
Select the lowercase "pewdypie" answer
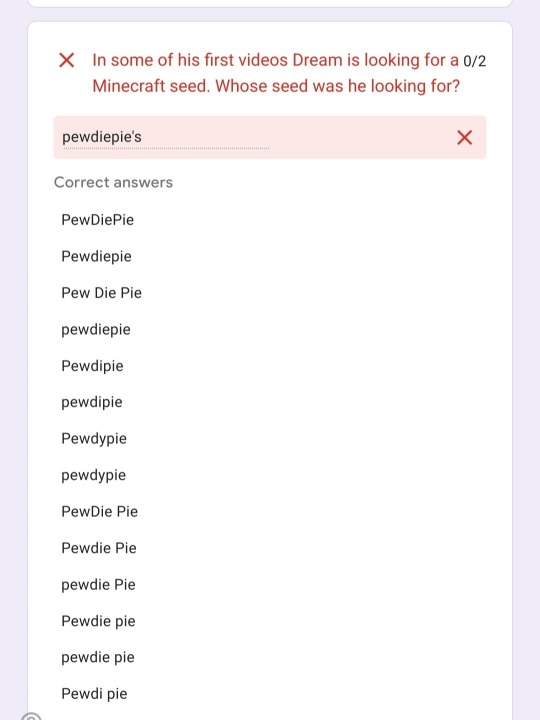pos(94,475)
